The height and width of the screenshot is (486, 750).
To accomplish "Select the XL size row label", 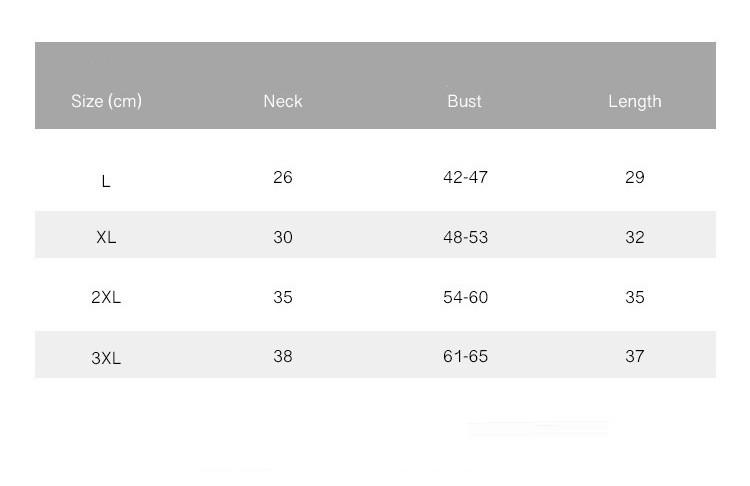I will coord(106,238).
